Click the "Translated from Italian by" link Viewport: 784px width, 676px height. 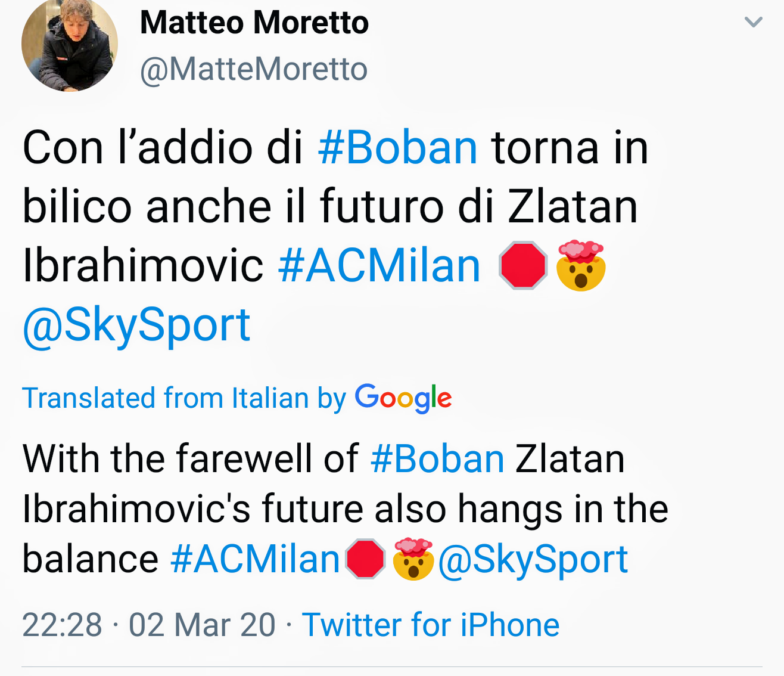click(x=183, y=398)
